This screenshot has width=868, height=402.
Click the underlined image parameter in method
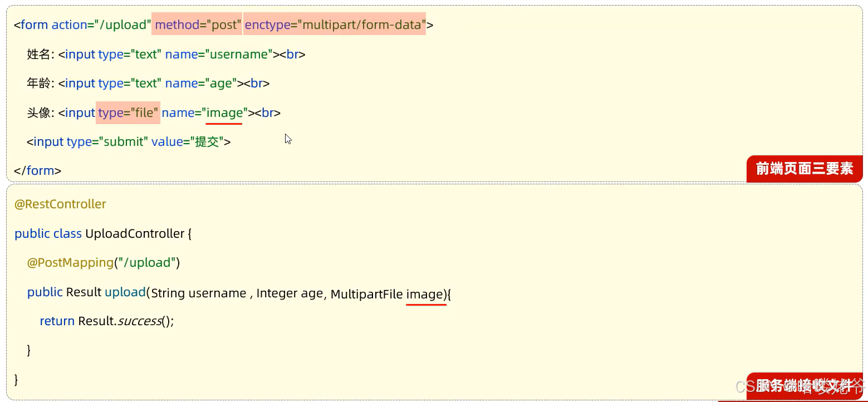pyautogui.click(x=425, y=294)
